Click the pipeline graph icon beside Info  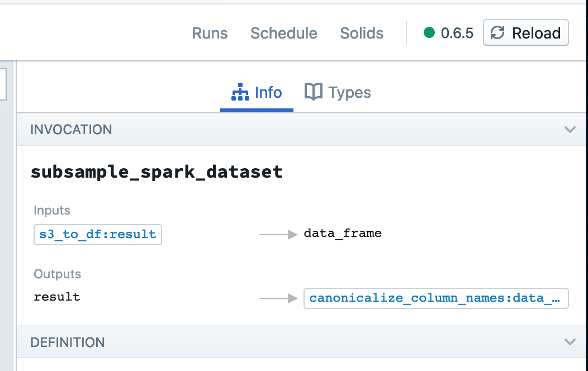point(239,91)
